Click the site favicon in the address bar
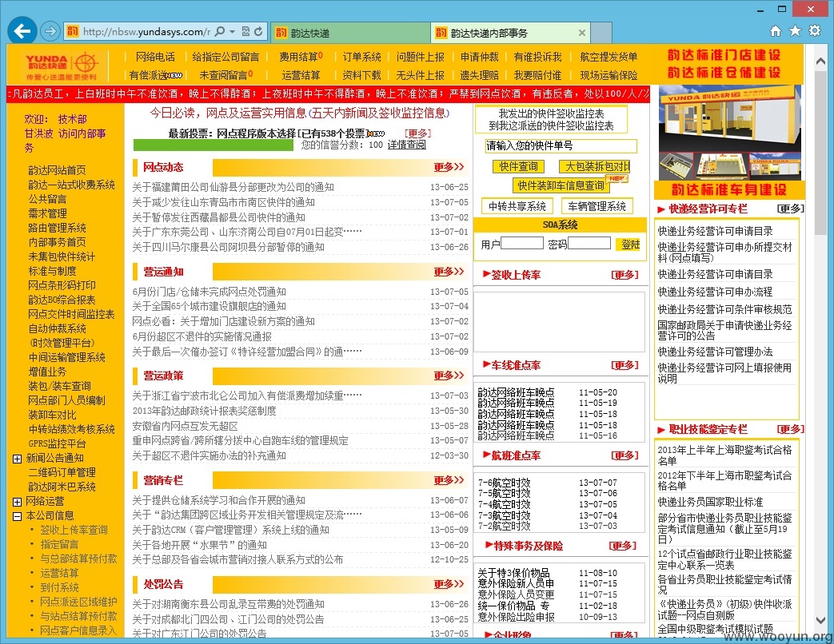Screen dimensions: 834x644 72,31
